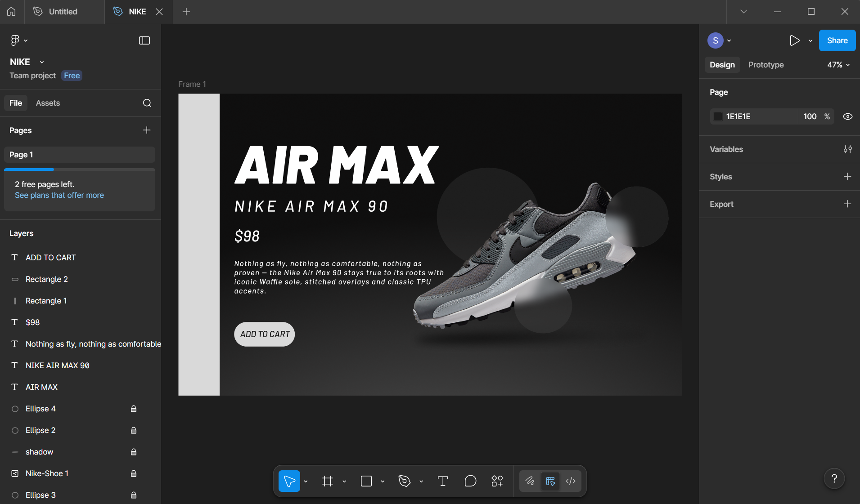The image size is (860, 504).
Task: Open the Actions components tool
Action: [x=497, y=481]
